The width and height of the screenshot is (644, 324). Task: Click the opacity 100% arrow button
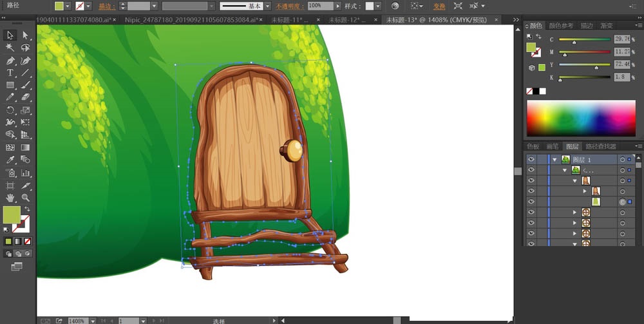pos(337,6)
